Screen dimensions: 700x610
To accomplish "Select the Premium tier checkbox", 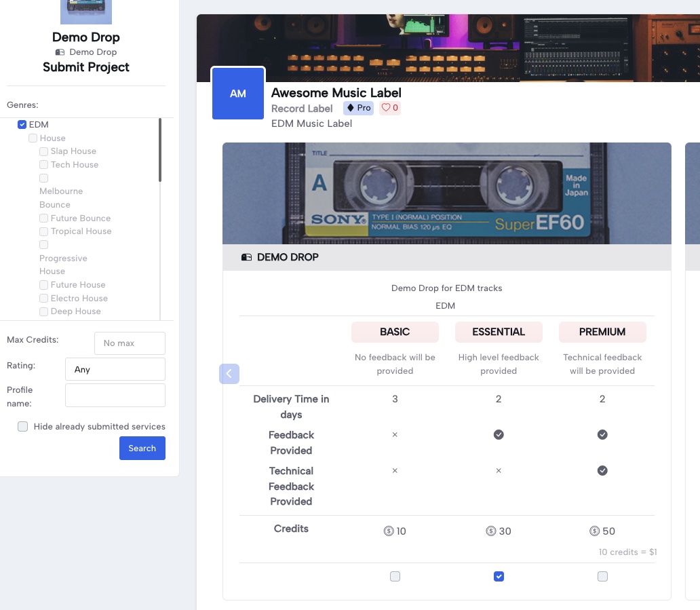I will click(602, 576).
